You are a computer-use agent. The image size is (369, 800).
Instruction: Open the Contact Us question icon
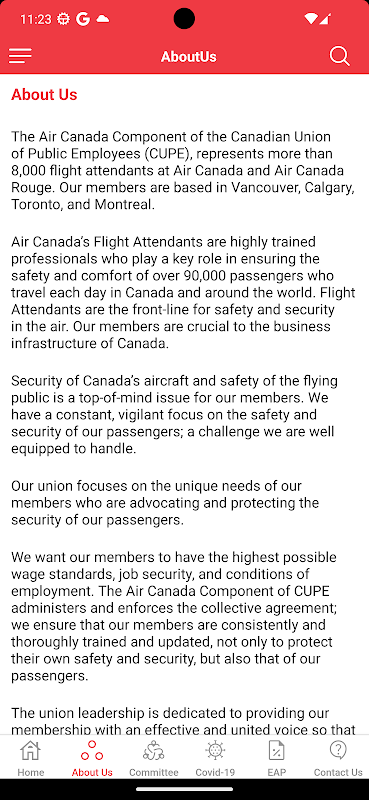[x=338, y=751]
